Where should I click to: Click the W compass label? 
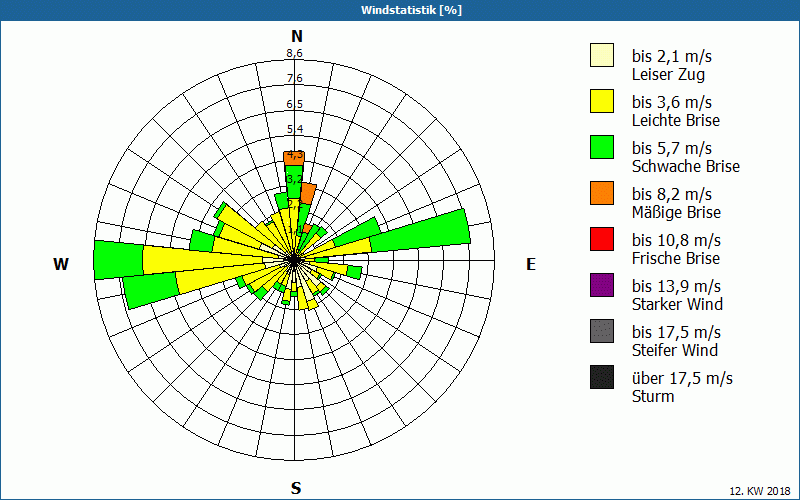[x=61, y=264]
